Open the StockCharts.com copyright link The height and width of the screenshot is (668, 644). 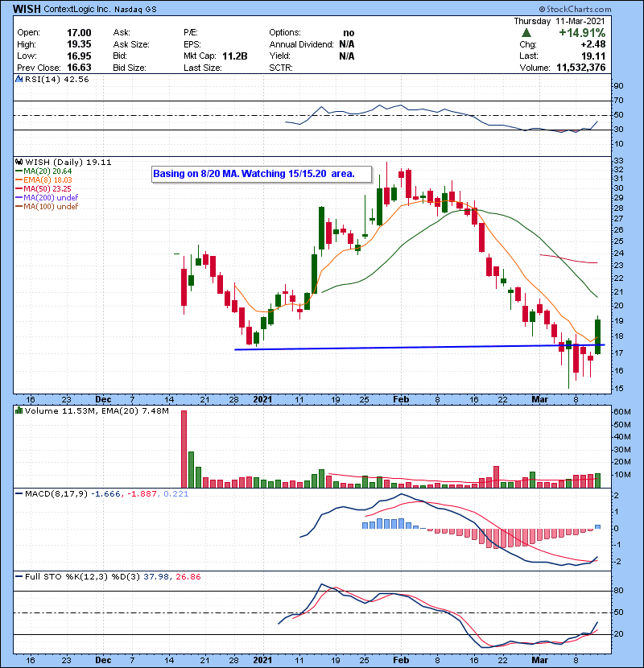[575, 9]
